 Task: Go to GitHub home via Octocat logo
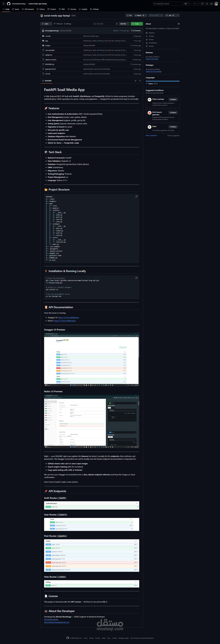pos(9,4)
